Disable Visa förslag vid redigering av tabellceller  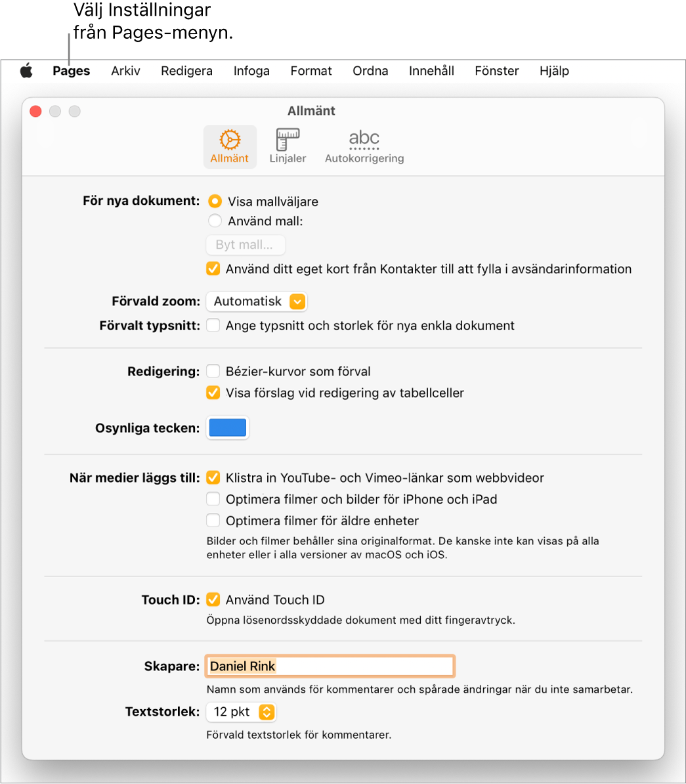tap(213, 393)
